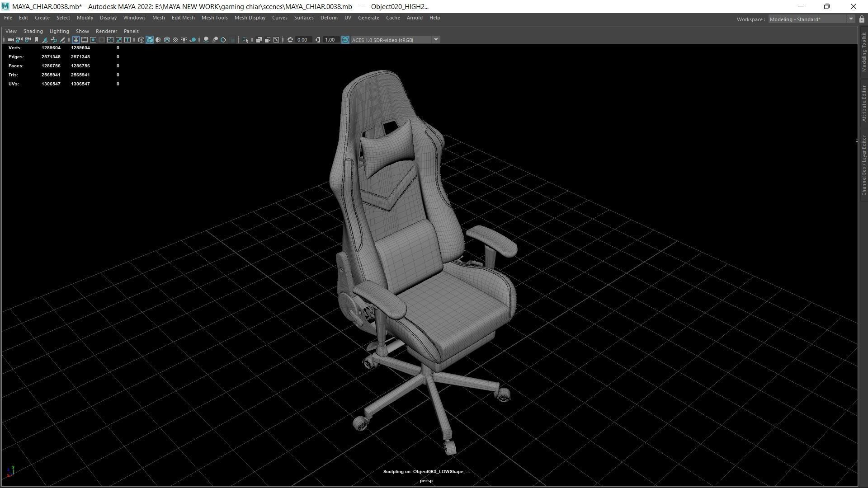
Task: Open the Generate menu
Action: click(x=368, y=18)
